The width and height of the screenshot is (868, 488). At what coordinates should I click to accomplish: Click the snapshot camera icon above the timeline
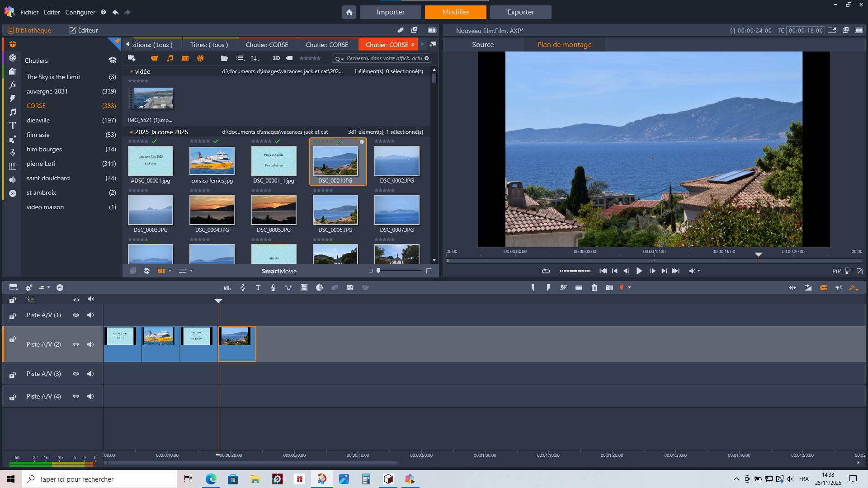click(x=609, y=287)
